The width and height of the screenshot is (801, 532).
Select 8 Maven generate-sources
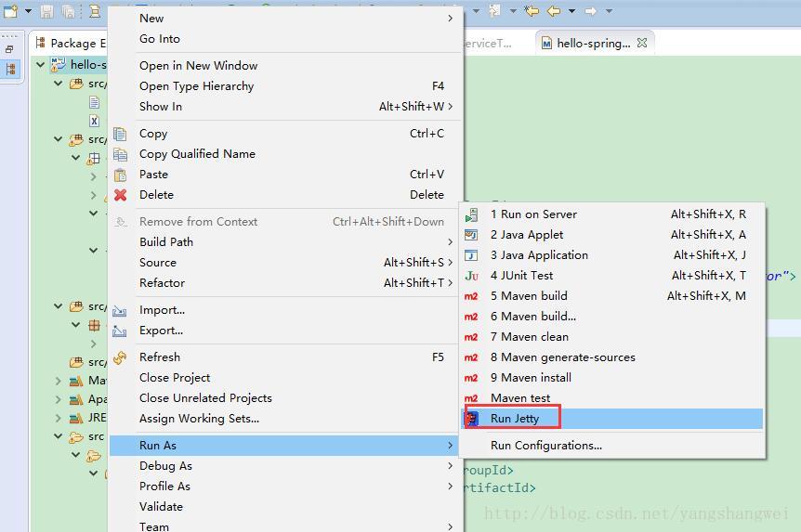click(x=612, y=357)
